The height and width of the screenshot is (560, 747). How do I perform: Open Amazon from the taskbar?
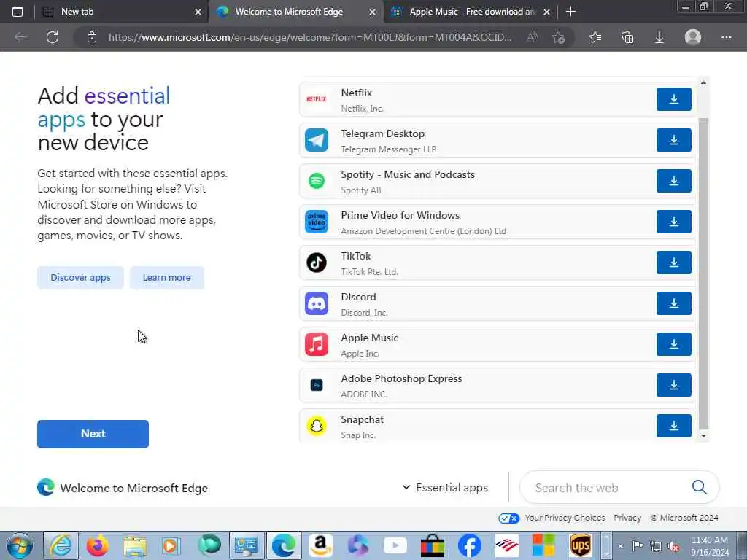point(320,545)
